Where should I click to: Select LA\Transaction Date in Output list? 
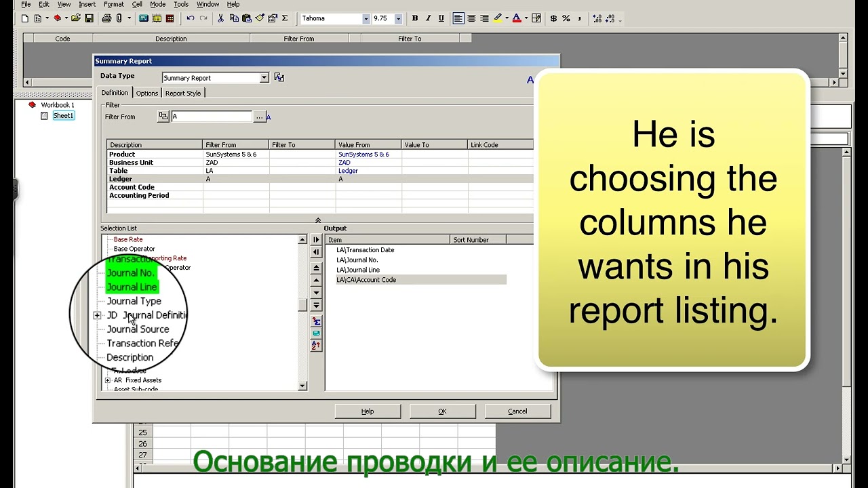[x=365, y=250]
